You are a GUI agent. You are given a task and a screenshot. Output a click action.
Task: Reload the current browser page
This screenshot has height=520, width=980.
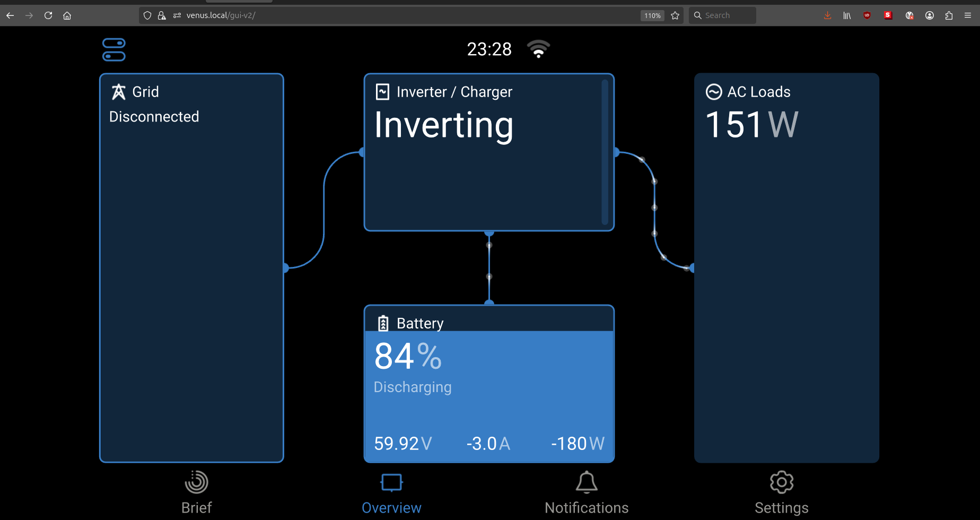click(48, 15)
